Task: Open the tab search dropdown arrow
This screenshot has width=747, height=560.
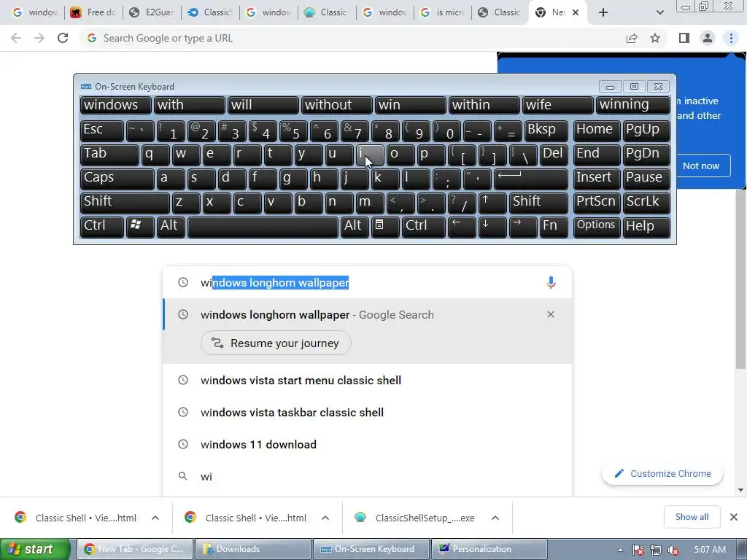Action: click(659, 12)
